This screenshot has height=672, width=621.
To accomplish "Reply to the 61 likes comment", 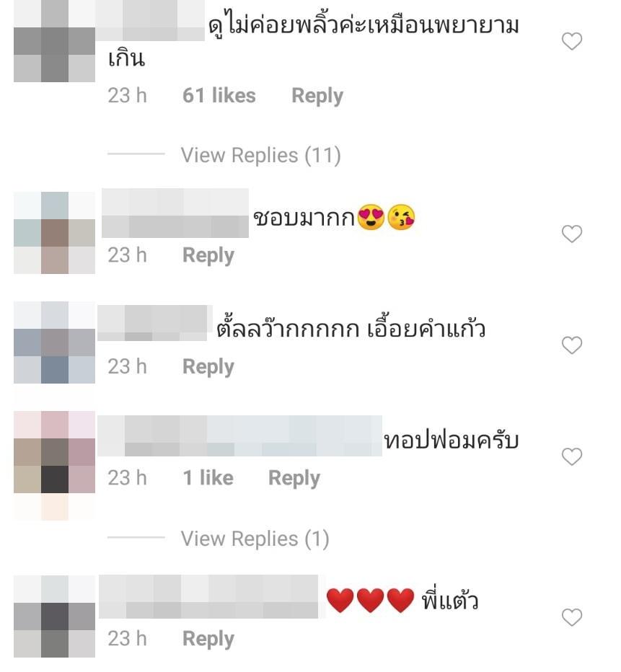I will tap(317, 96).
